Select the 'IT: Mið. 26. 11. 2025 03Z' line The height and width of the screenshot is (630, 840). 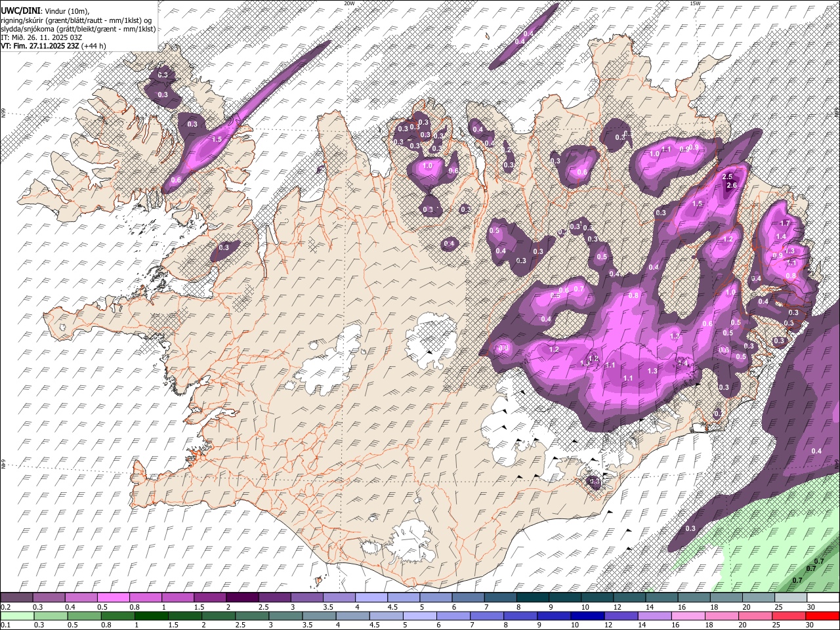tap(42, 37)
